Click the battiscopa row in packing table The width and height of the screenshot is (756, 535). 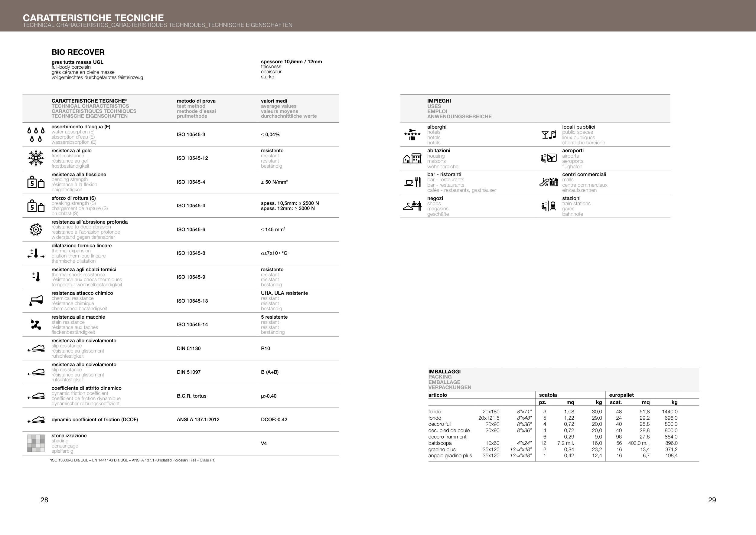point(440,443)
